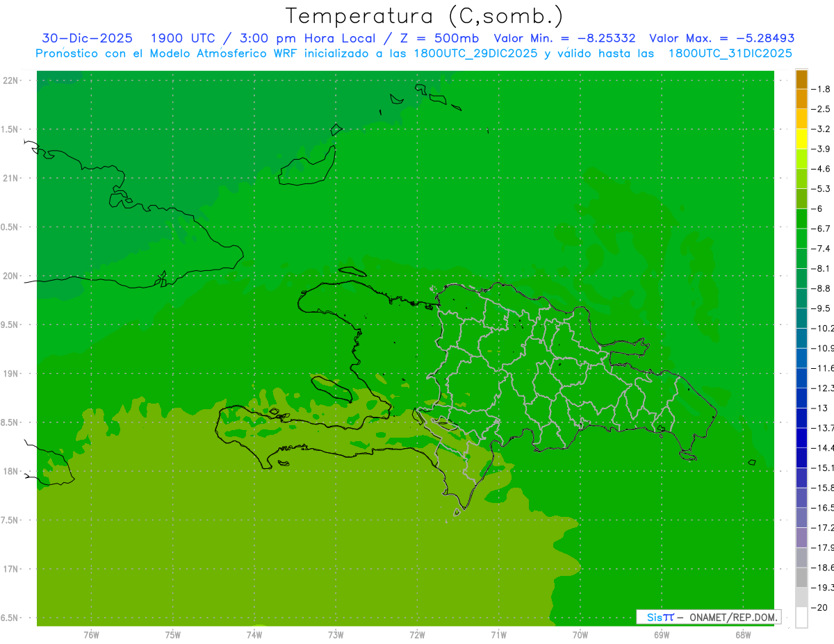The width and height of the screenshot is (834, 644).
Task: Click the '-15.8' colorbar value
Action: (x=823, y=488)
